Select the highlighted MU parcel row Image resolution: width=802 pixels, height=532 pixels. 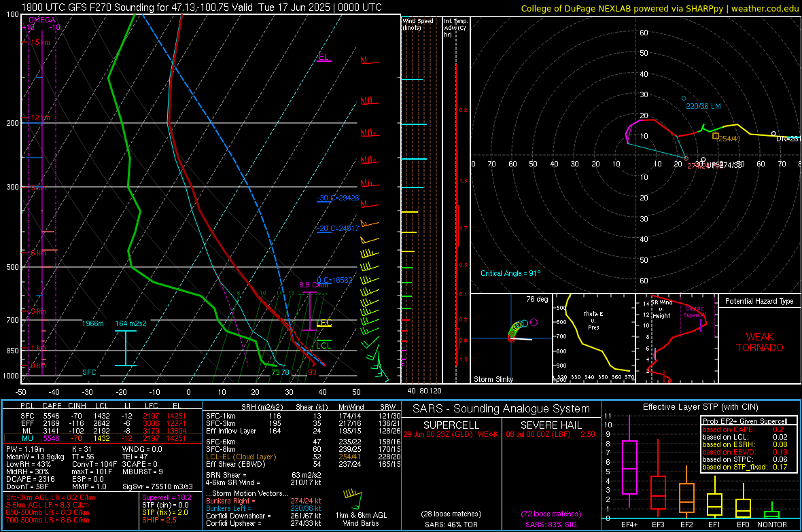point(103,438)
